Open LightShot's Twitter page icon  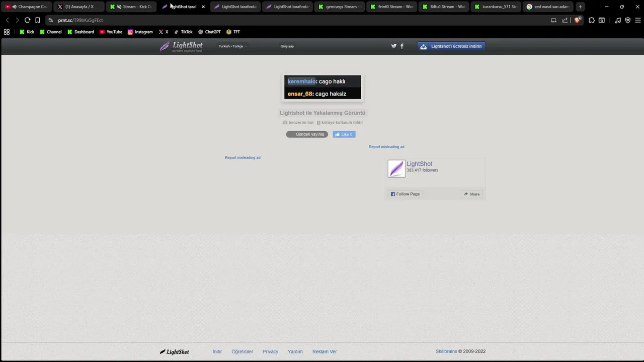coord(394,46)
